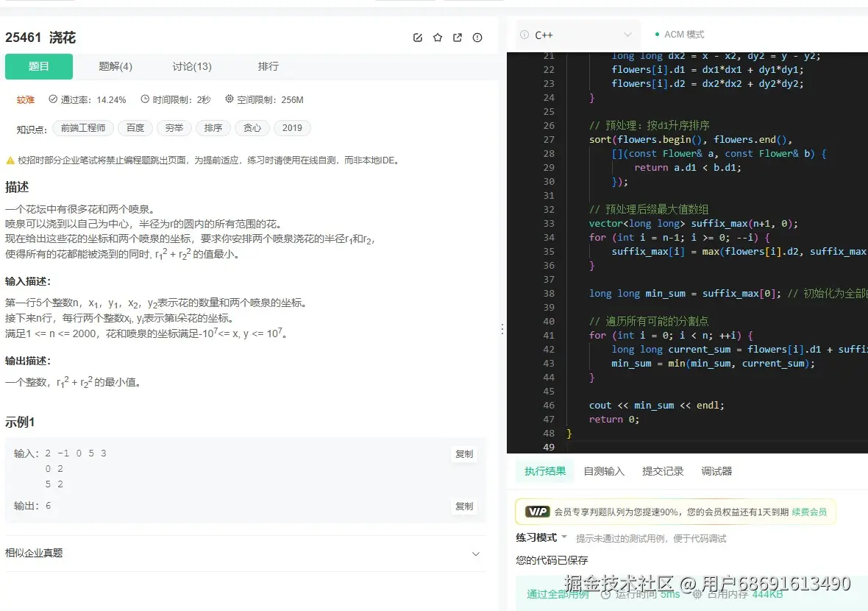Switch to the 题解(4) tab
Viewport: 868px width, 611px height.
[x=116, y=66]
